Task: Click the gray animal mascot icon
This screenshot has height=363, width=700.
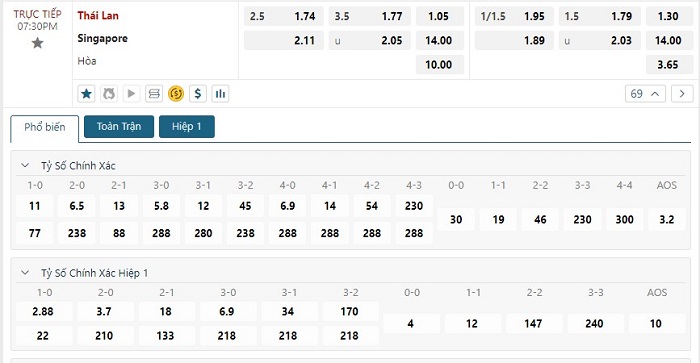Action: [x=109, y=94]
